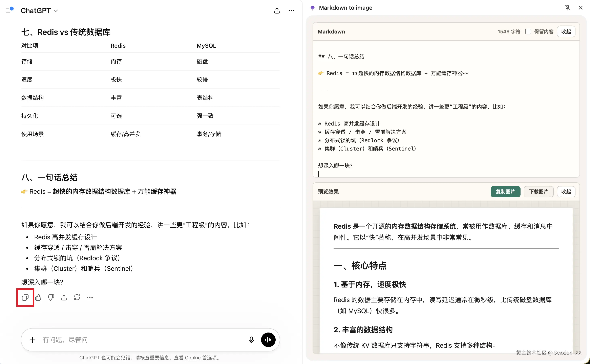Viewport: 590px width, 364px height.
Task: Regenerate the response with the refresh icon
Action: [77, 298]
